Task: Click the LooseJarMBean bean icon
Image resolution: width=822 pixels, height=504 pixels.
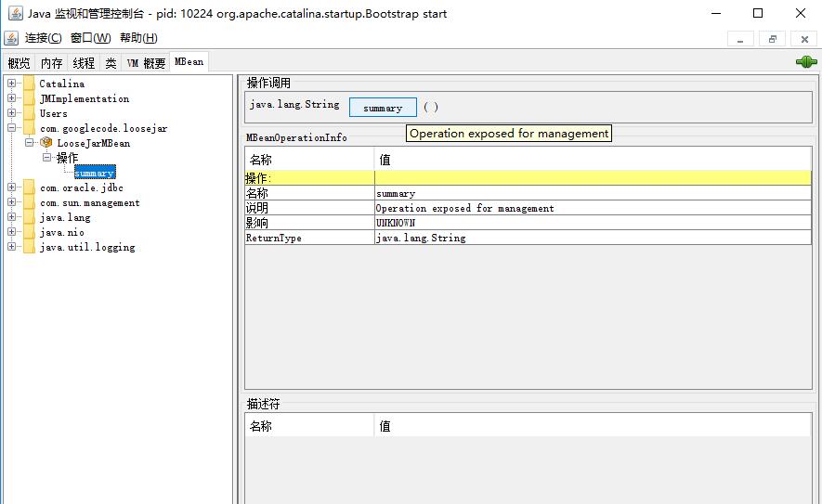Action: [x=46, y=143]
